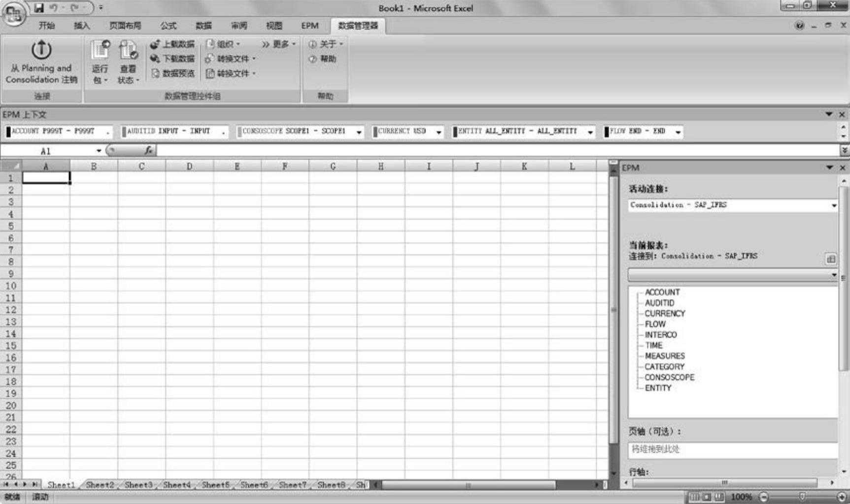Open the Sheet5 worksheet tab
The width and height of the screenshot is (850, 504).
[215, 485]
